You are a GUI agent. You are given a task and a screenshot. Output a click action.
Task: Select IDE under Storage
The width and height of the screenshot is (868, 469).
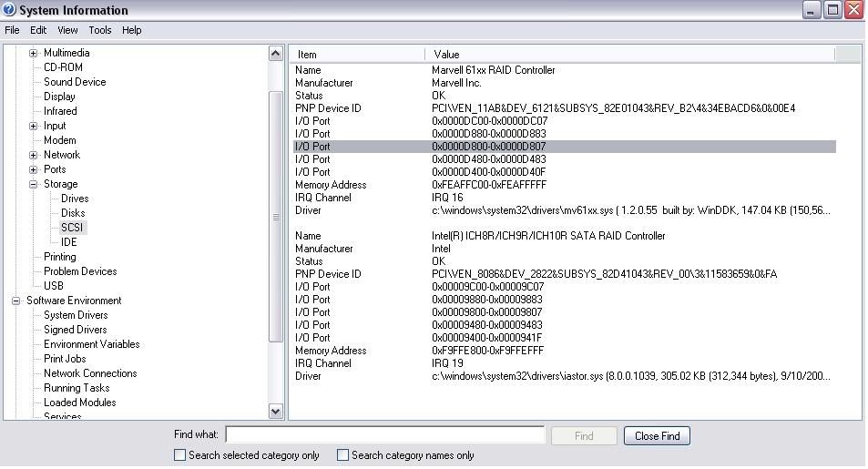click(68, 242)
